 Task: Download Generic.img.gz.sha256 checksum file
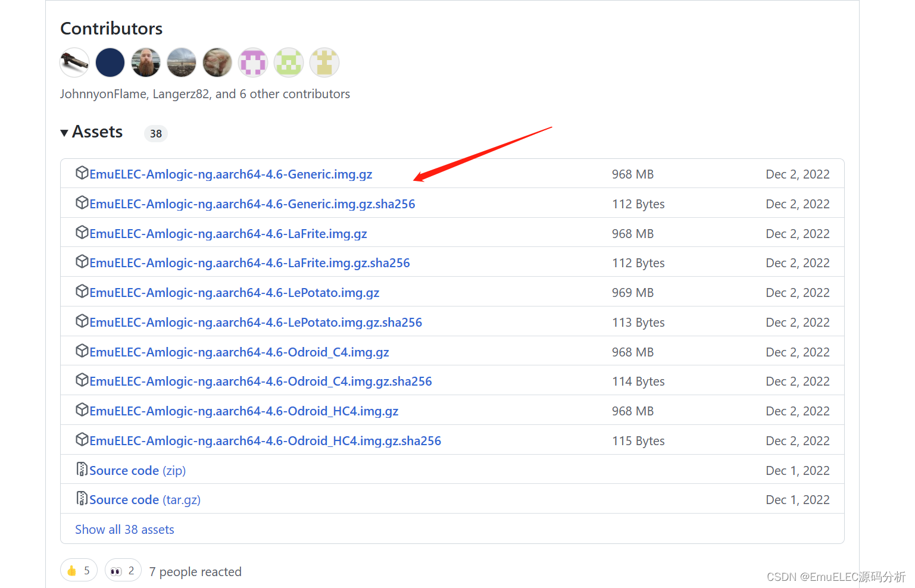click(252, 204)
